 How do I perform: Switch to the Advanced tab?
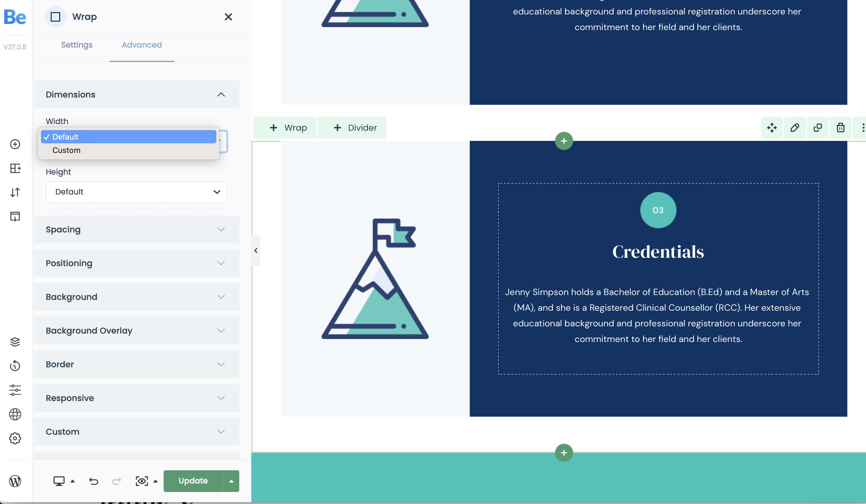pos(141,45)
